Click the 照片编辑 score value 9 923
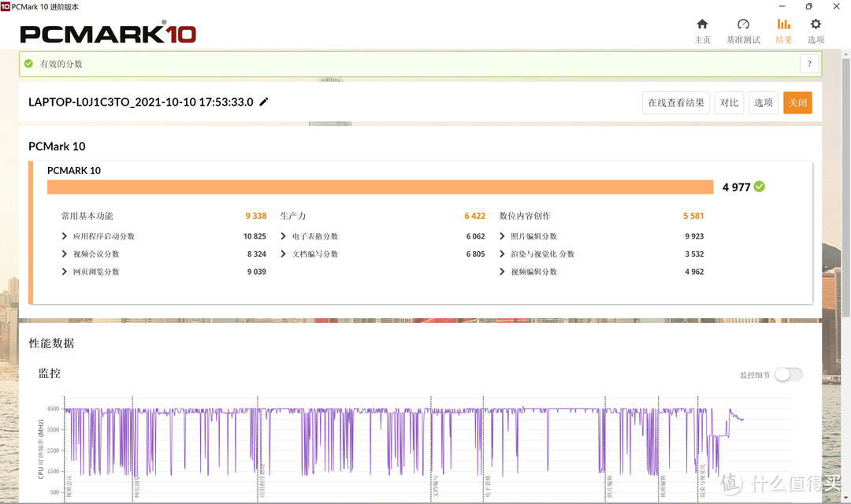The width and height of the screenshot is (851, 504). pos(694,236)
